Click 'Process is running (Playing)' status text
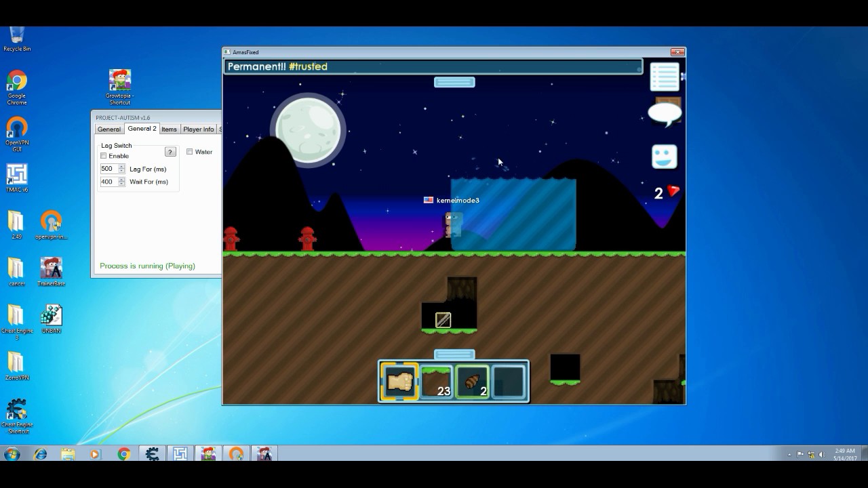This screenshot has height=488, width=868. click(147, 266)
